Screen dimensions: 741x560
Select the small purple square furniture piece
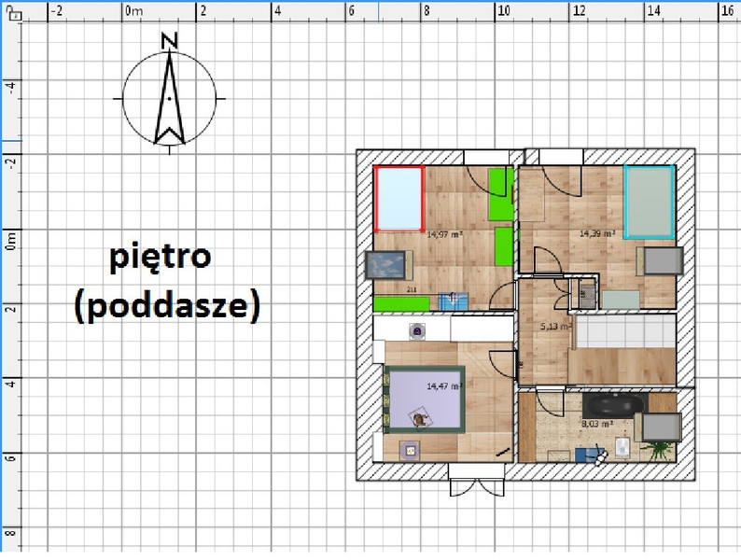[408, 450]
